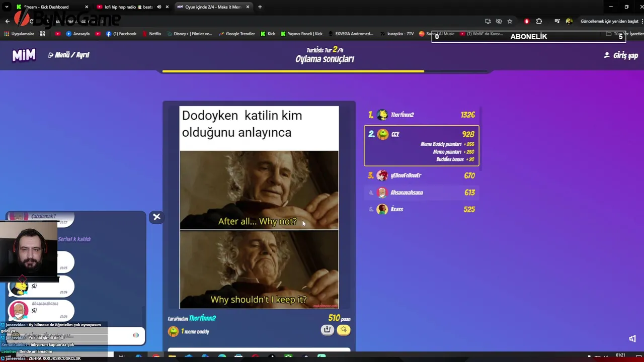This screenshot has width=644, height=362.
Task: Open the browser extensions puzzle menu
Action: [539, 21]
